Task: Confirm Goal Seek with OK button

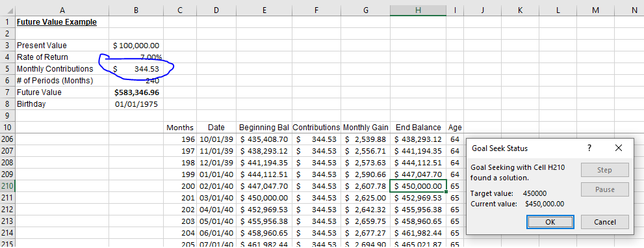Action: 550,222
